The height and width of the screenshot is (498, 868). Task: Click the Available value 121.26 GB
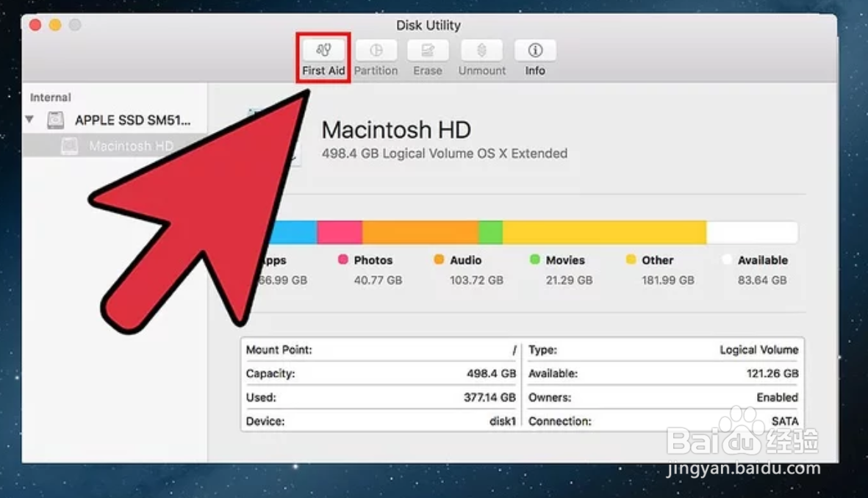coord(772,373)
